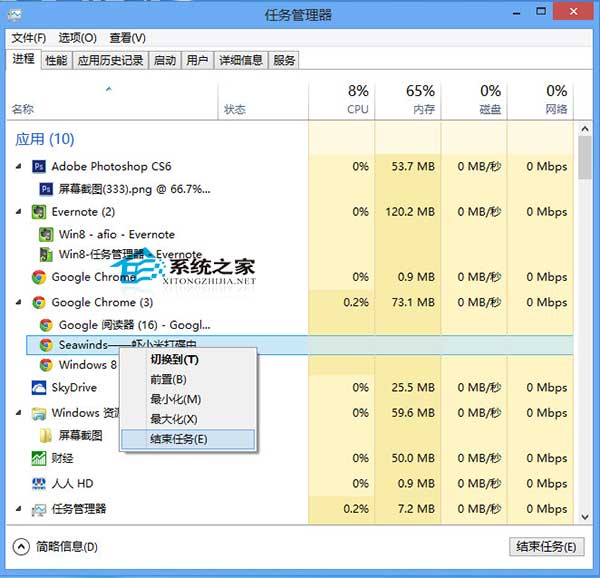Click the Google Chrome (3) group icon

39,303
